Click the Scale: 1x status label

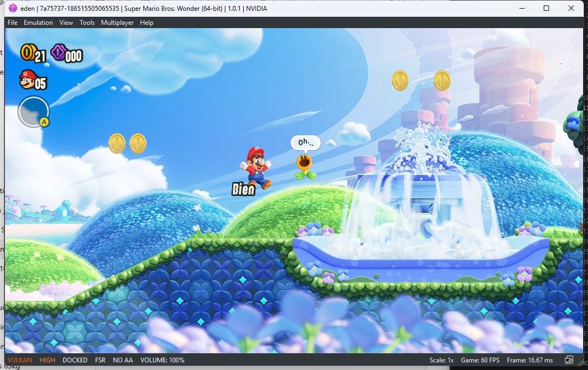pos(442,360)
